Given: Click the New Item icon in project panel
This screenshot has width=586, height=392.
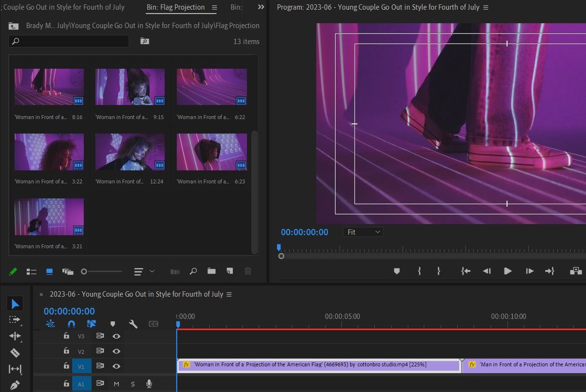Looking at the screenshot, I should pyautogui.click(x=230, y=271).
